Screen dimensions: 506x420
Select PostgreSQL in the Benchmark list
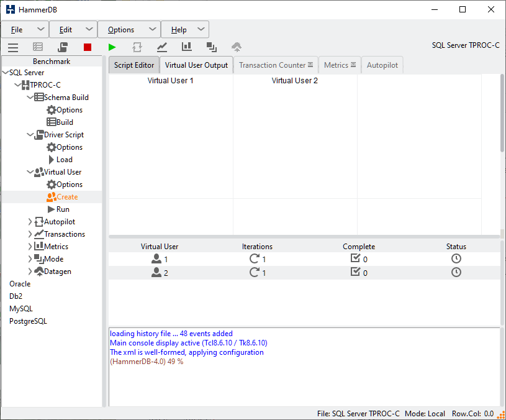[x=28, y=321]
